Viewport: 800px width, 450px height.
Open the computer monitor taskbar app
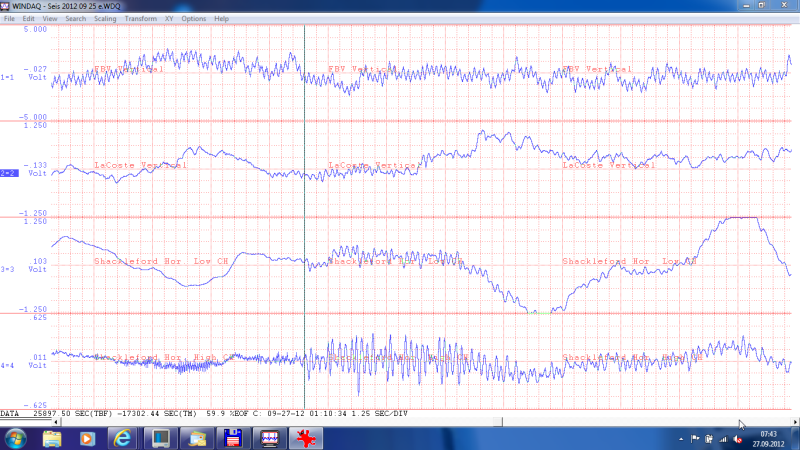[x=161, y=439]
